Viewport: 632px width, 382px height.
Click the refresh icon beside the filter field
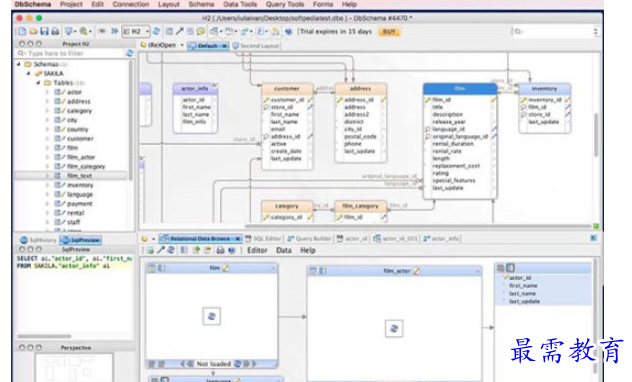tap(129, 53)
